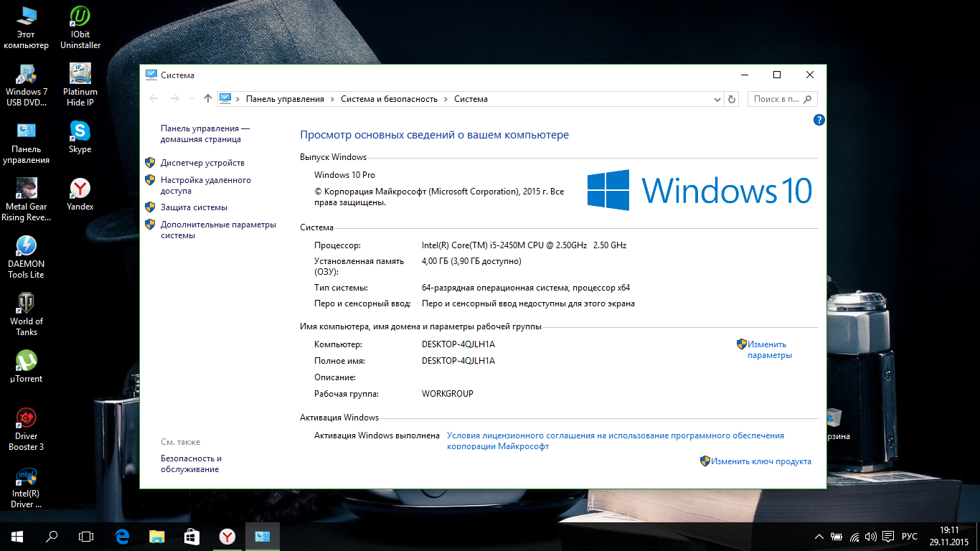Click Изменить ключ продукта link
The width and height of the screenshot is (980, 551).
pos(761,461)
